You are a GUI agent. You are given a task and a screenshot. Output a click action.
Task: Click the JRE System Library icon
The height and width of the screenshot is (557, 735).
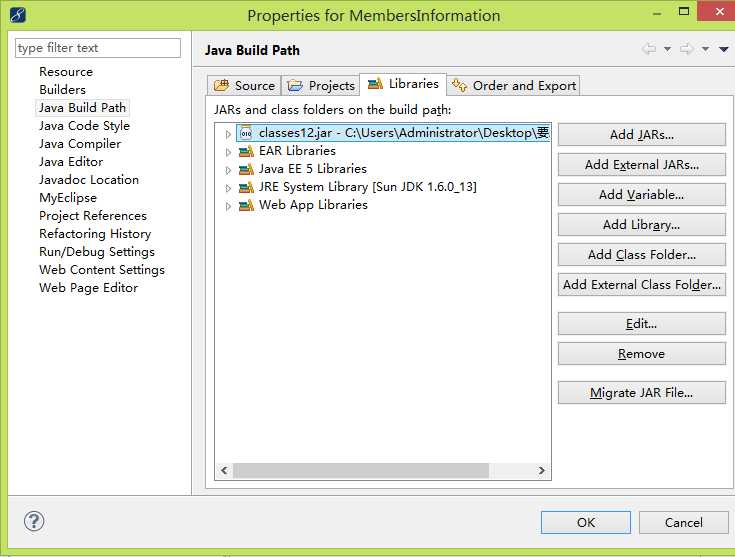pyautogui.click(x=246, y=188)
